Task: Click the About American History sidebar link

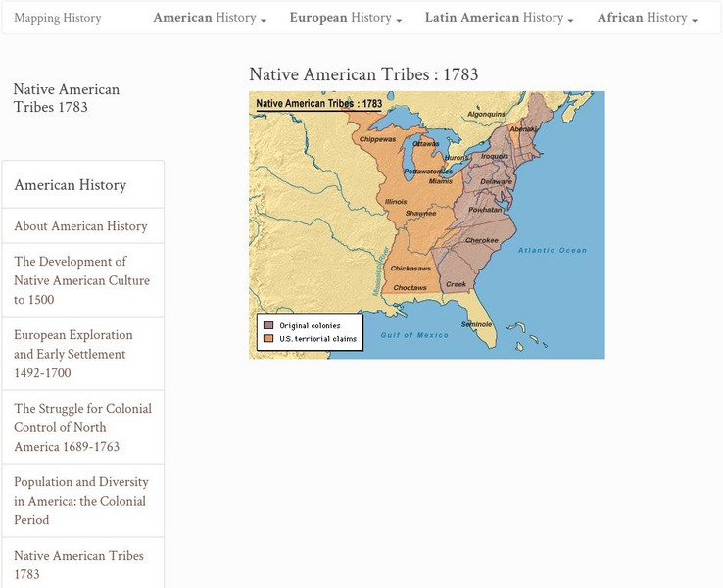Action: [x=83, y=226]
